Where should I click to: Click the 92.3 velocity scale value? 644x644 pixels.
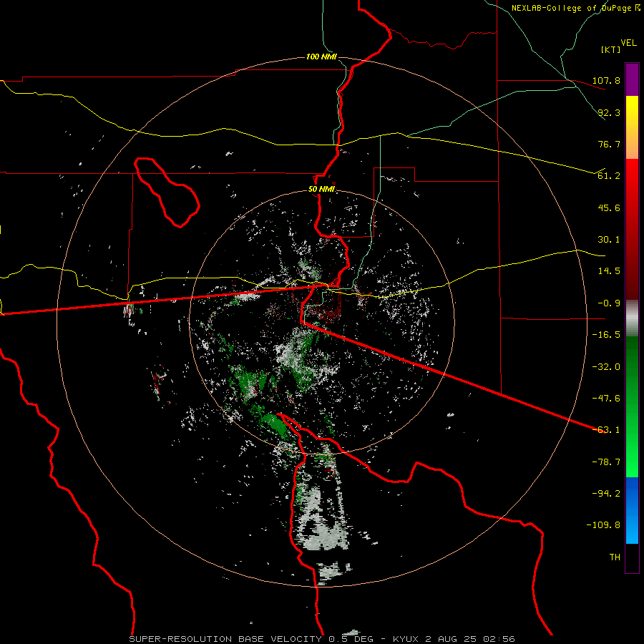point(609,112)
